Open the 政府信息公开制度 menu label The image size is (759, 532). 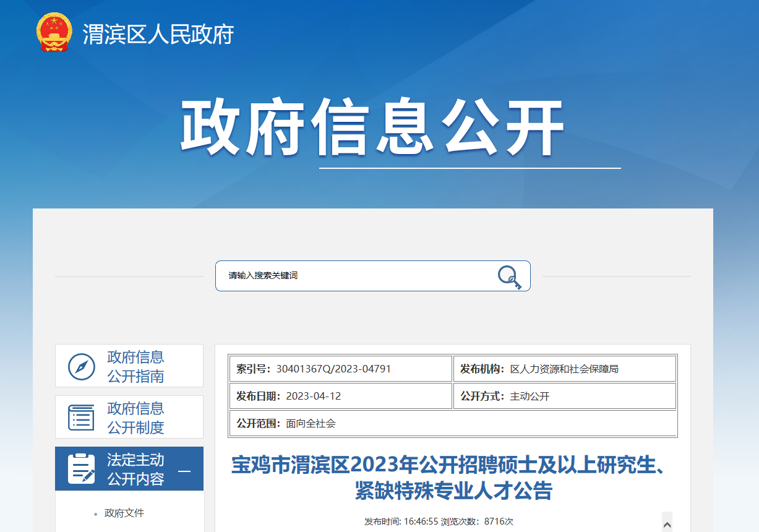coord(135,418)
